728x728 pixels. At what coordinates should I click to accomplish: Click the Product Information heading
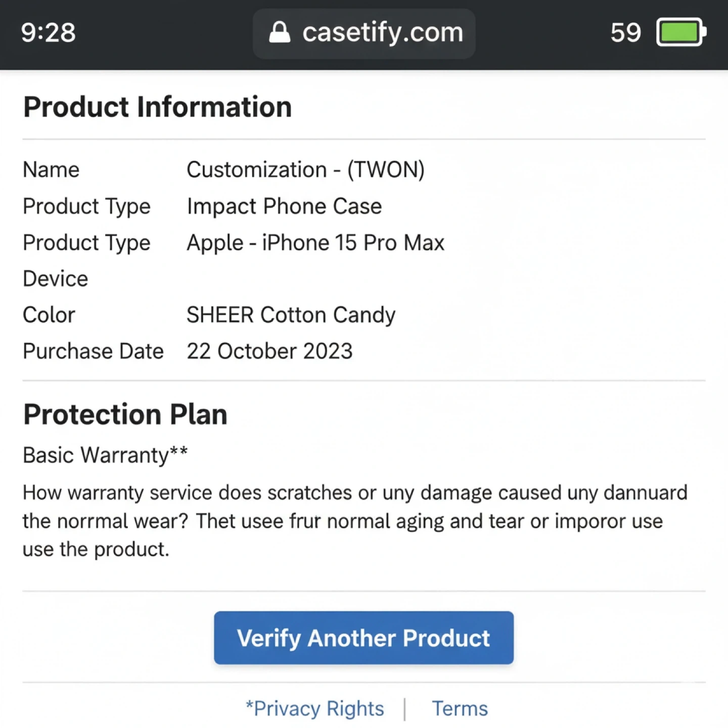click(x=158, y=107)
